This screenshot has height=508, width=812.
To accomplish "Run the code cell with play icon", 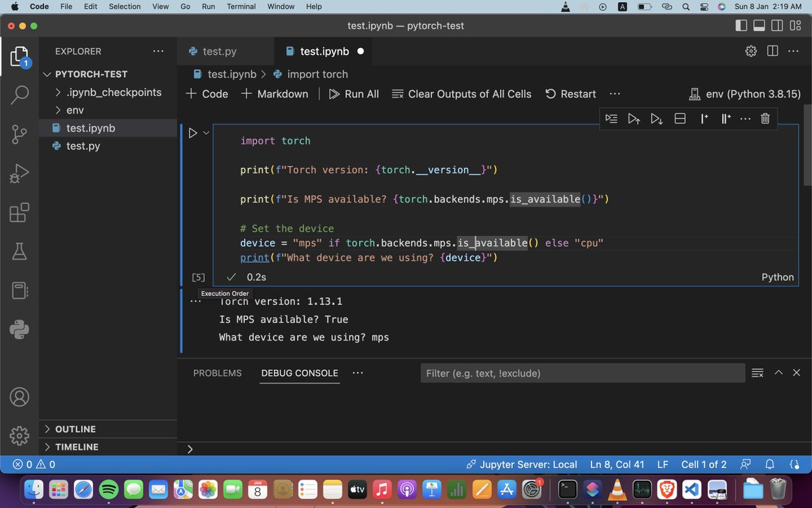I will [193, 133].
